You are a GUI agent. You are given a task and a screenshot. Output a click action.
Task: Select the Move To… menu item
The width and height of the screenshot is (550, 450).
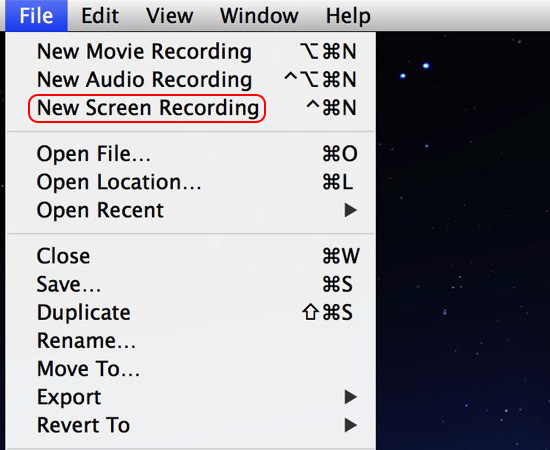click(191, 369)
